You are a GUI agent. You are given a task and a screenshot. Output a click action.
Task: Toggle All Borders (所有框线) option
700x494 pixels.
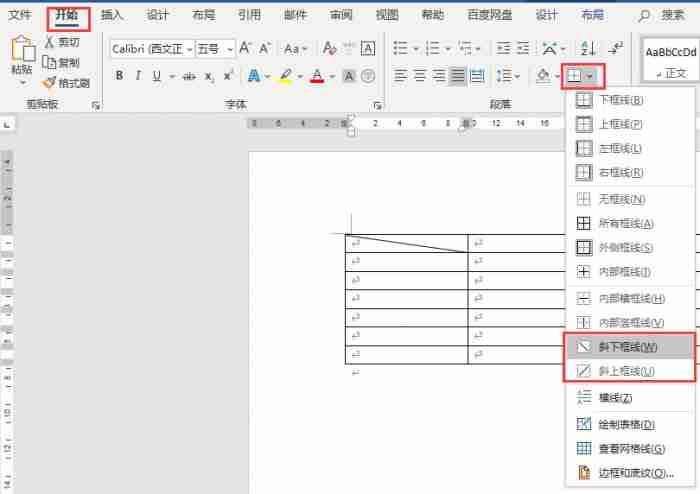629,223
